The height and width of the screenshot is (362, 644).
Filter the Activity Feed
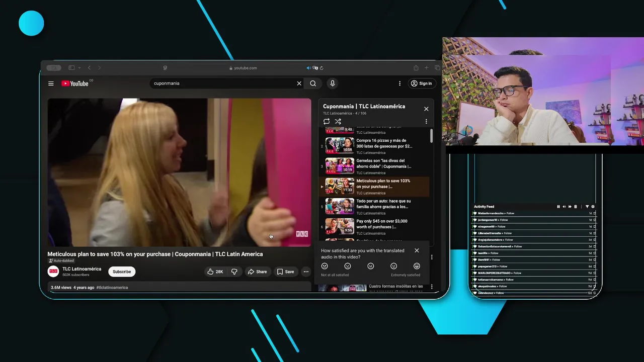587,207
